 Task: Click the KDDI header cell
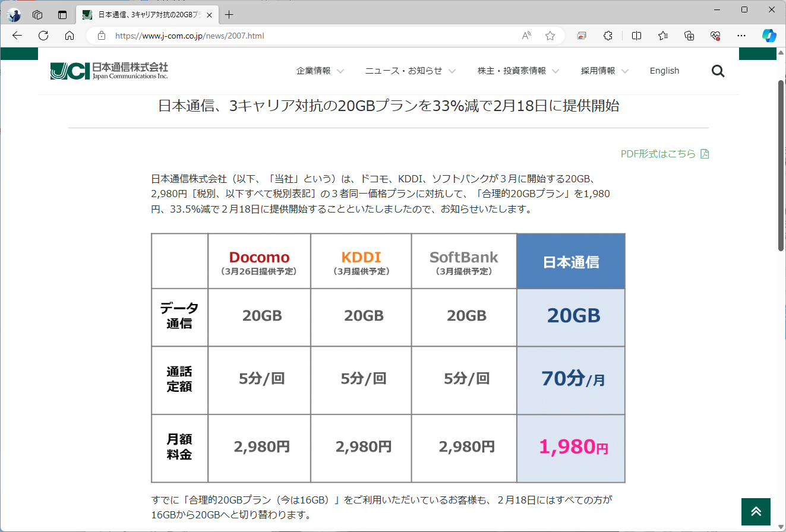361,261
